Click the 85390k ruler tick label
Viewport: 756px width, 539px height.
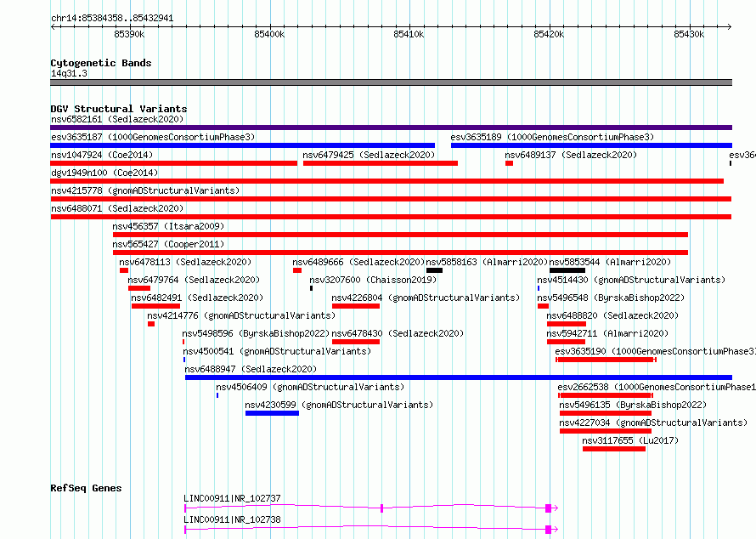click(129, 34)
